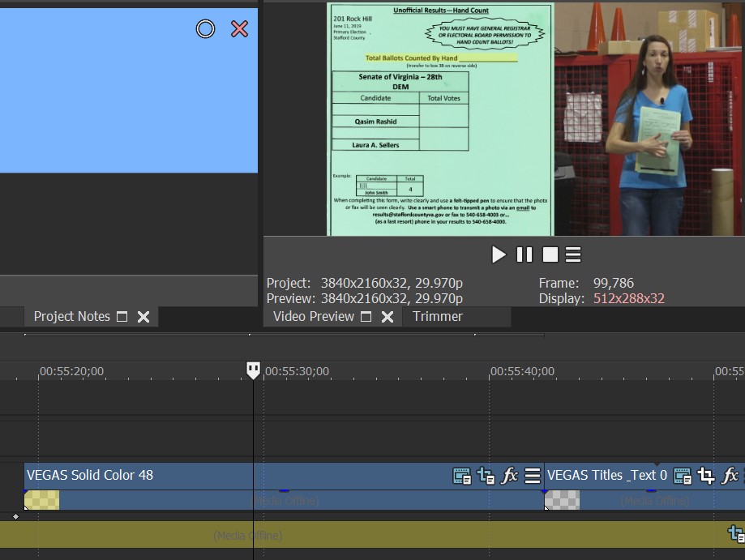Play the video preview
The width and height of the screenshot is (745, 560).
pos(499,254)
